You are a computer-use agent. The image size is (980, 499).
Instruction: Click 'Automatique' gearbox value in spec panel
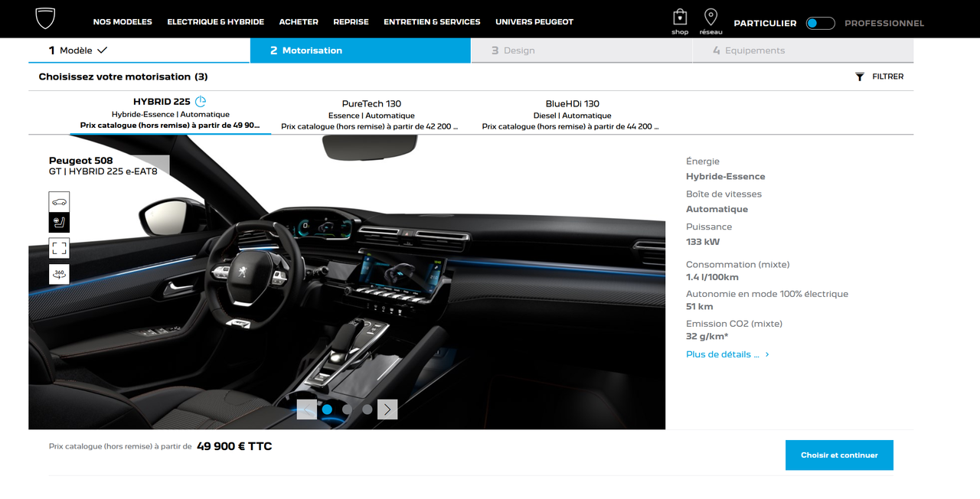tap(717, 209)
